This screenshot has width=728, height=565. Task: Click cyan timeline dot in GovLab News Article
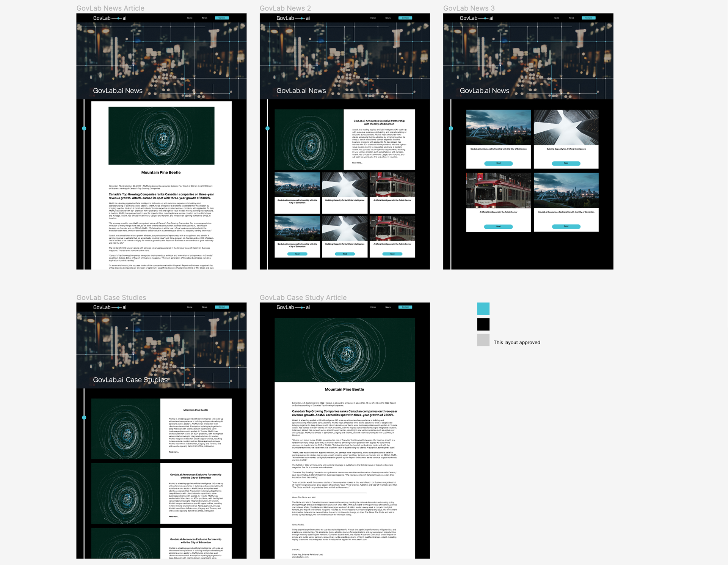coord(84,128)
